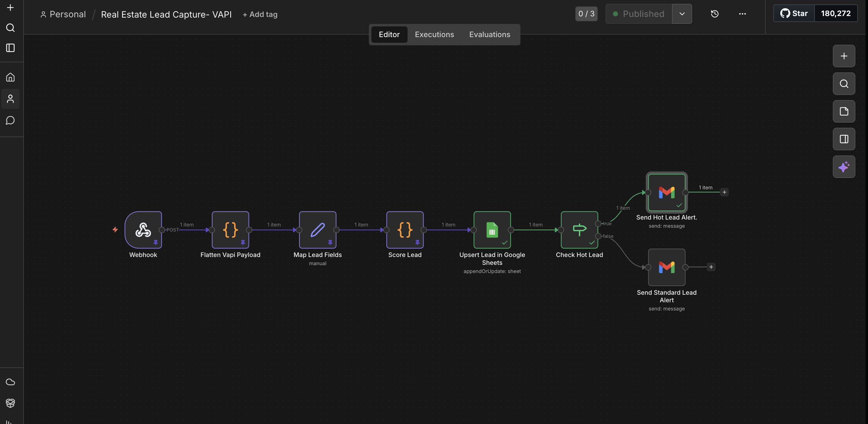Click the plus icon in left sidebar
The image size is (868, 424).
coord(10,8)
